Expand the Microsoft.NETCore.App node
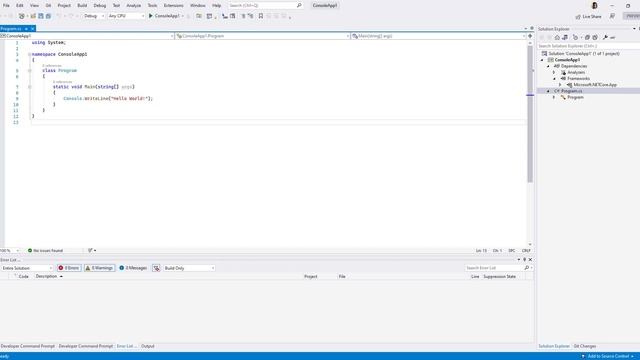This screenshot has width=640, height=360. tap(560, 85)
